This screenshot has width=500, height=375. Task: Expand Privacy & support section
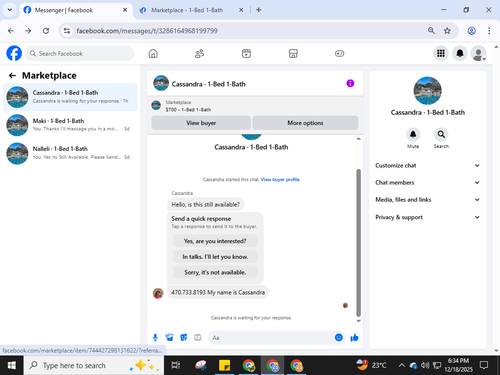(x=428, y=217)
